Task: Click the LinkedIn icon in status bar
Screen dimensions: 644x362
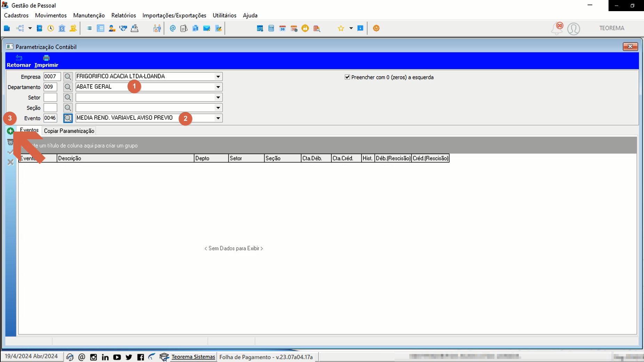Action: [105, 357]
